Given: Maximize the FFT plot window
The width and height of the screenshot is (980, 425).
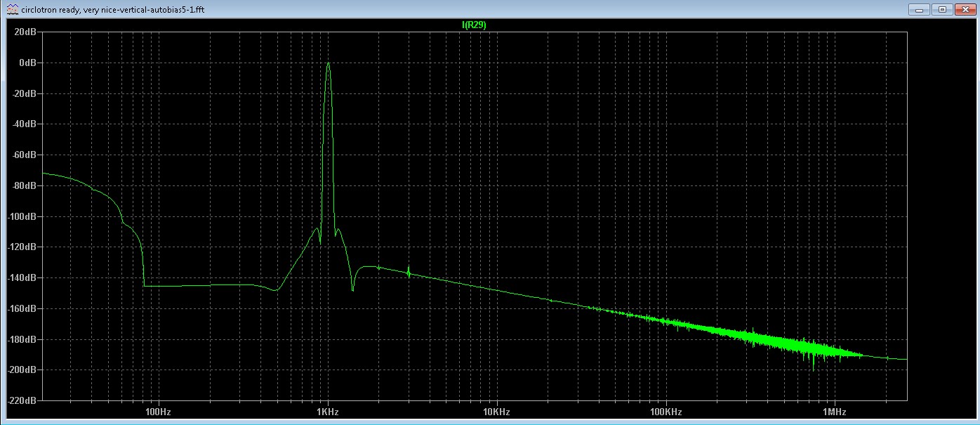Looking at the screenshot, I should pos(942,10).
